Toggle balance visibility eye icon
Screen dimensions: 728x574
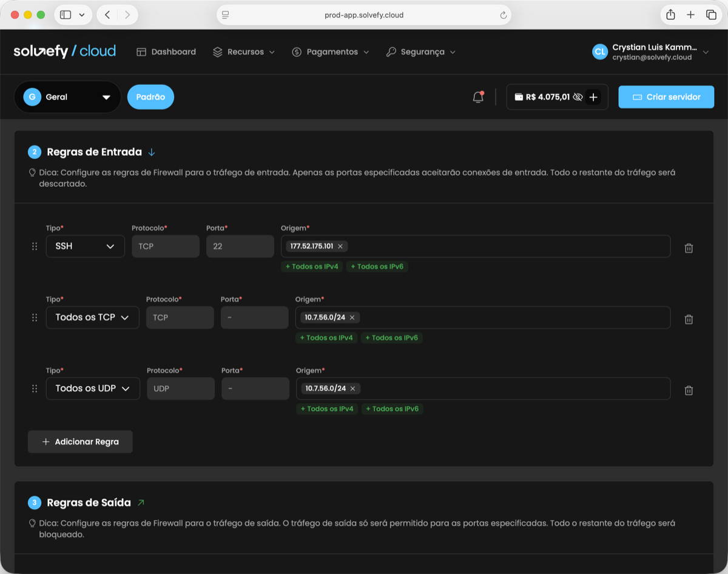tap(578, 97)
